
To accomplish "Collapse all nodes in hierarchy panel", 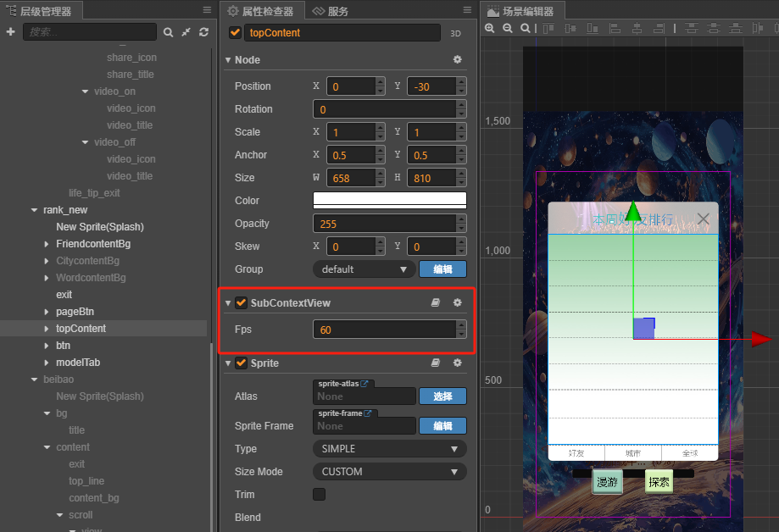I will point(186,32).
